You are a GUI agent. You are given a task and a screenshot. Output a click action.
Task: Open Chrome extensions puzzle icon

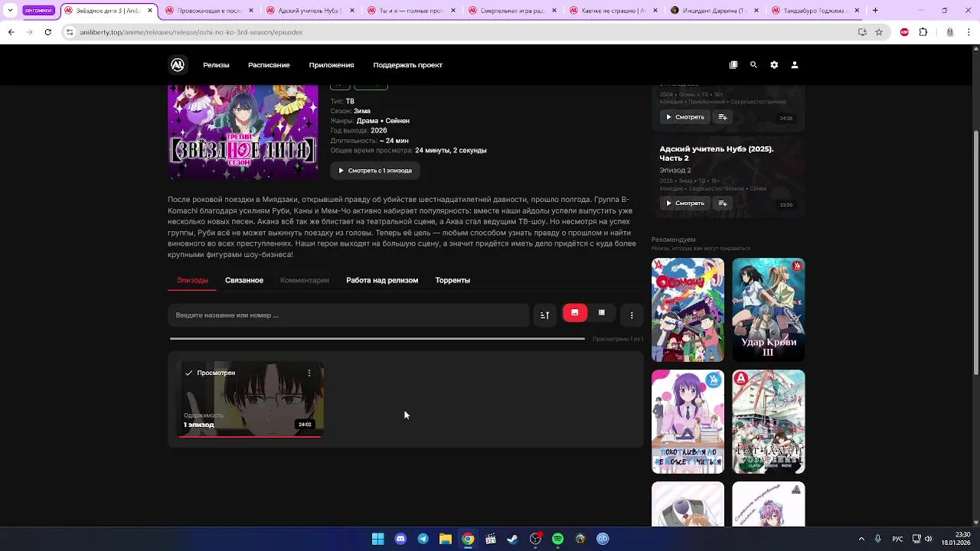tap(923, 32)
